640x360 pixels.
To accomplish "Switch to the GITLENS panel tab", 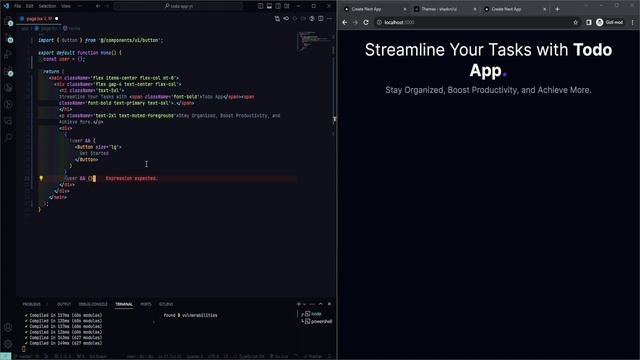I will 166,304.
